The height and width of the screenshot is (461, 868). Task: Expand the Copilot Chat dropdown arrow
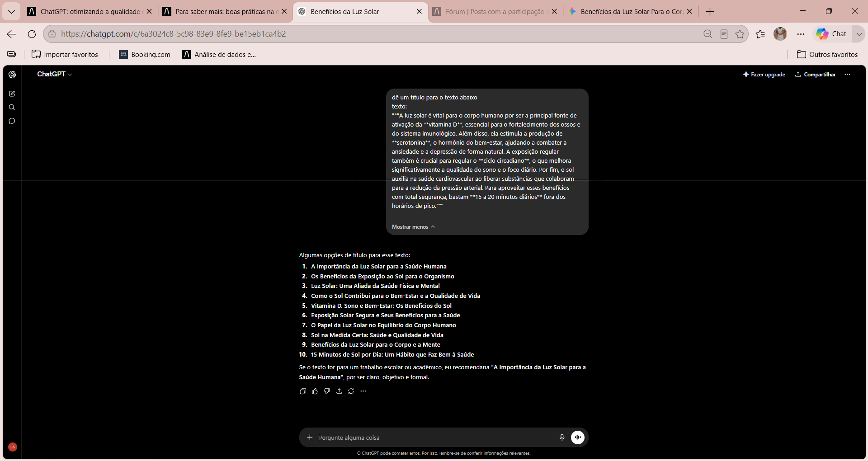point(859,34)
